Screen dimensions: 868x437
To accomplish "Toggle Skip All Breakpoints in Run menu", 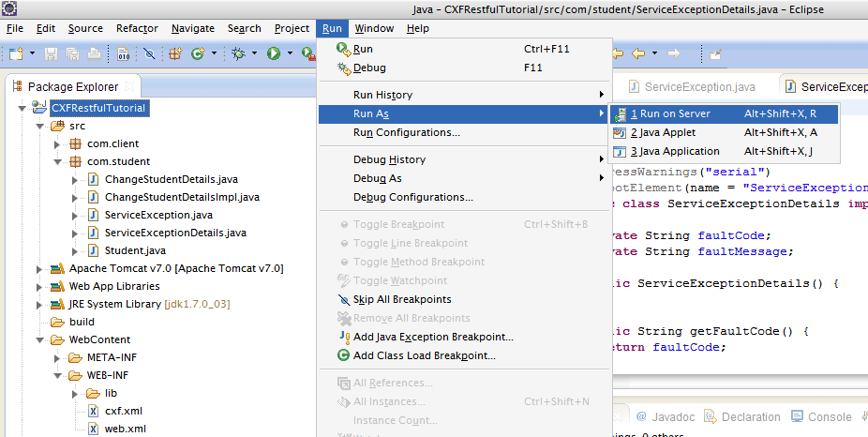I will (401, 299).
